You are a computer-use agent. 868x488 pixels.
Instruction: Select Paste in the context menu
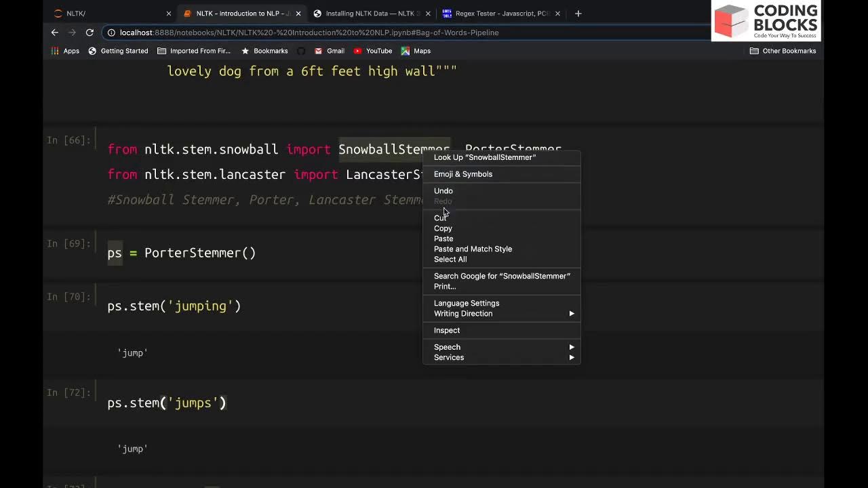(x=502, y=239)
